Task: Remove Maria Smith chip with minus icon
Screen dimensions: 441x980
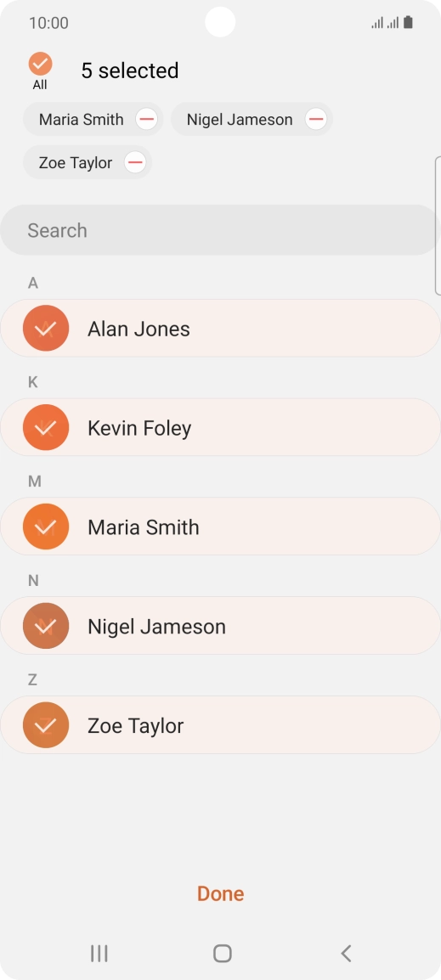Action: pos(146,119)
